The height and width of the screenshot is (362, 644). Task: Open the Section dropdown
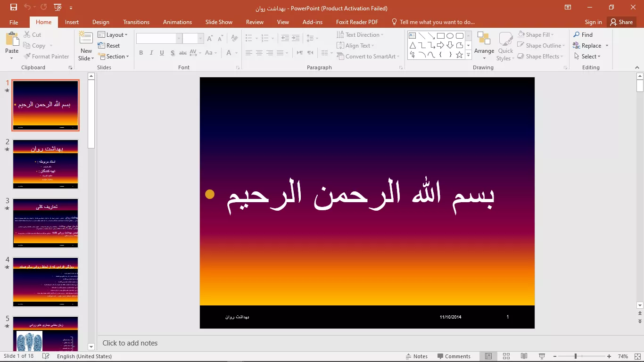114,57
